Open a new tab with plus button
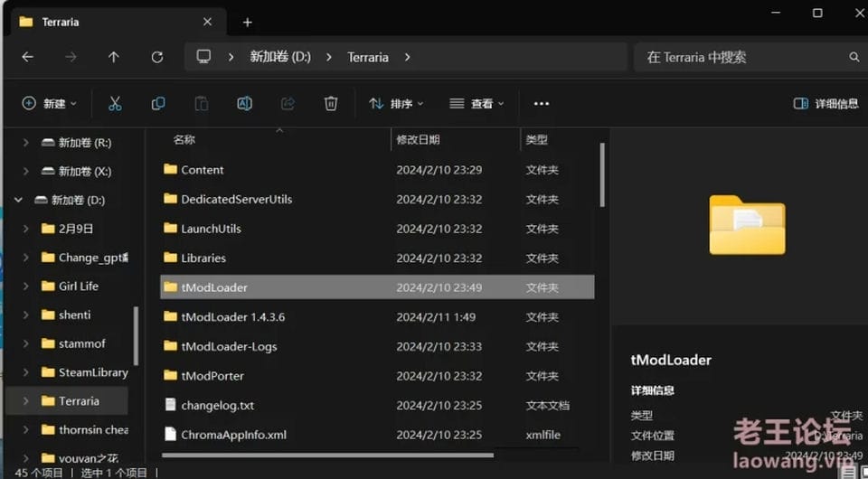Screen dimensions: 868x479 click(248, 22)
